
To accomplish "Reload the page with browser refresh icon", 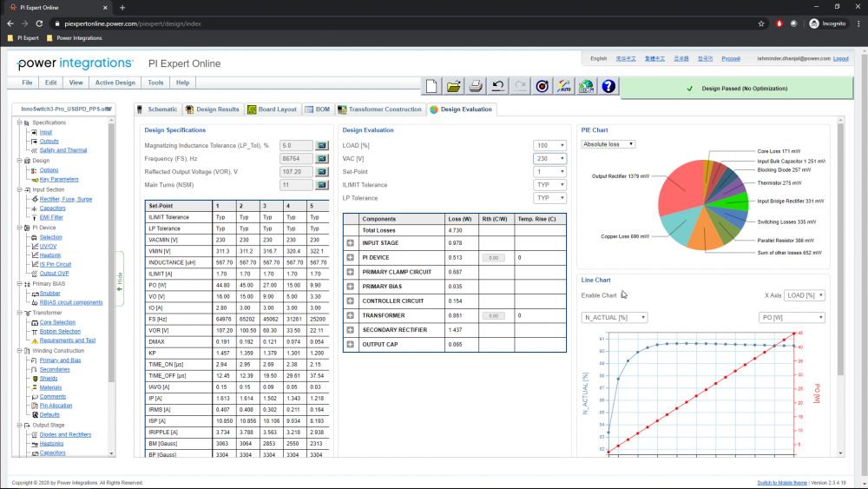I will (x=39, y=23).
